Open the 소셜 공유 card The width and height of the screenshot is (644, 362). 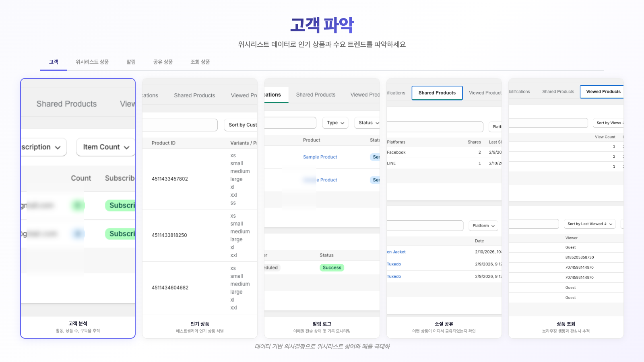444,208
